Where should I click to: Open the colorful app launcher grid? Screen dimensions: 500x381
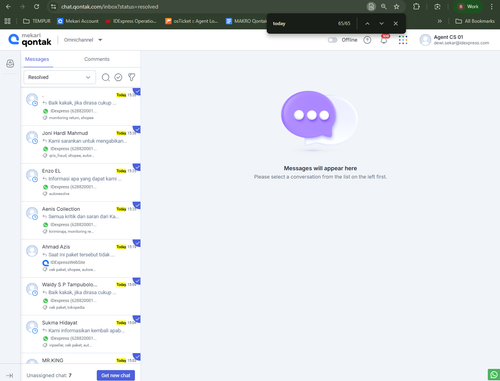[403, 40]
